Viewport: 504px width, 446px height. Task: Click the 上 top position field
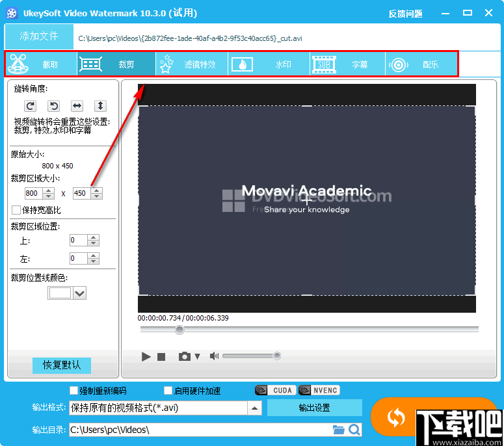(x=79, y=240)
